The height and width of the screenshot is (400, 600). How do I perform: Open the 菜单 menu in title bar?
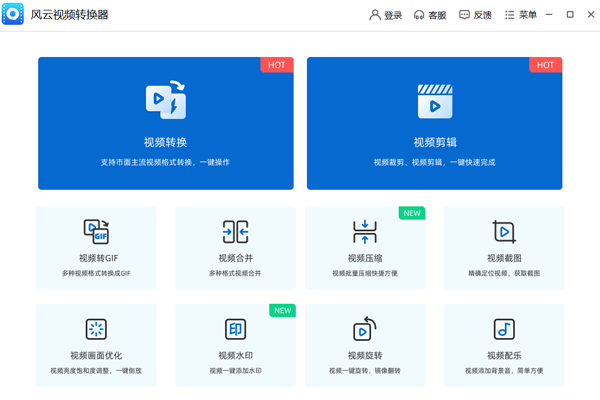click(x=520, y=15)
